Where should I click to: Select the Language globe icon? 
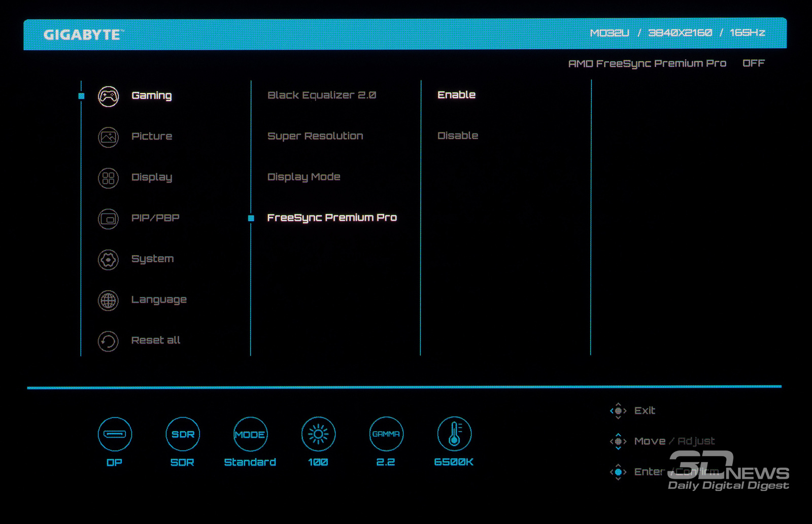(x=108, y=300)
